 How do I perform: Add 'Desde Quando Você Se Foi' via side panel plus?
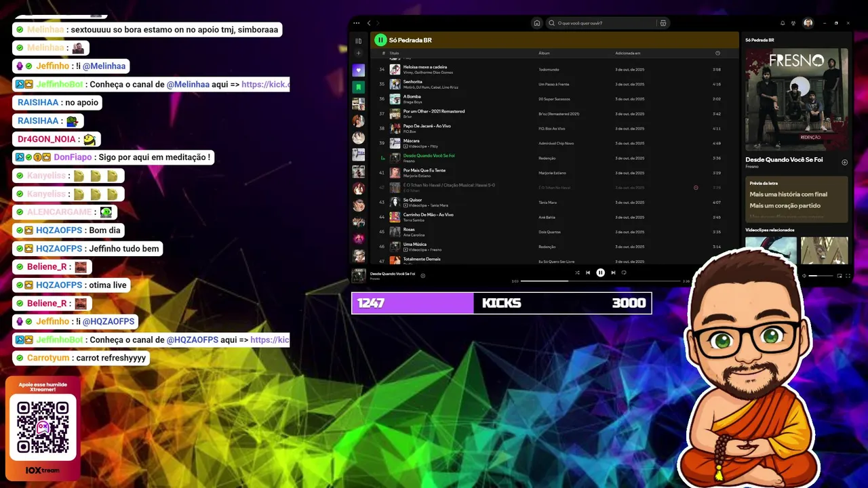pos(844,162)
